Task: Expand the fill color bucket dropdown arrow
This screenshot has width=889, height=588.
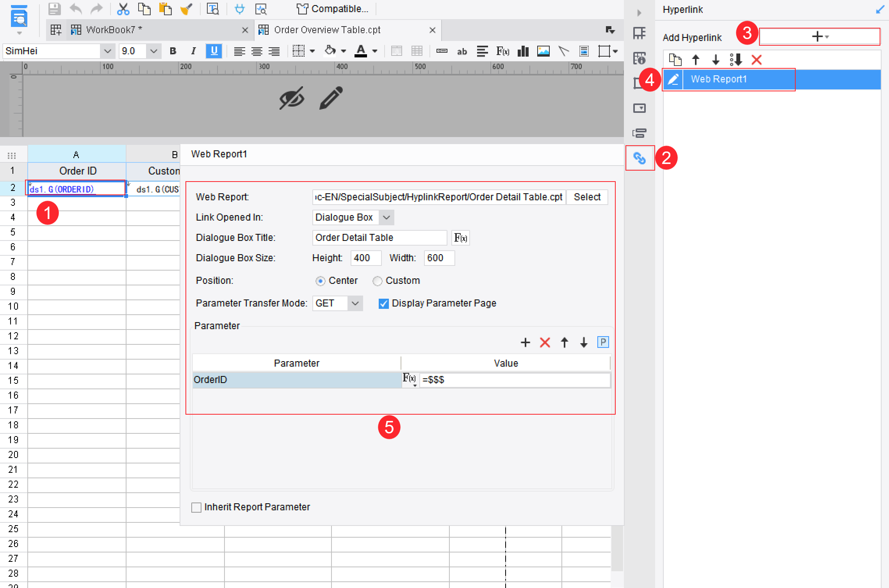Action: tap(344, 51)
